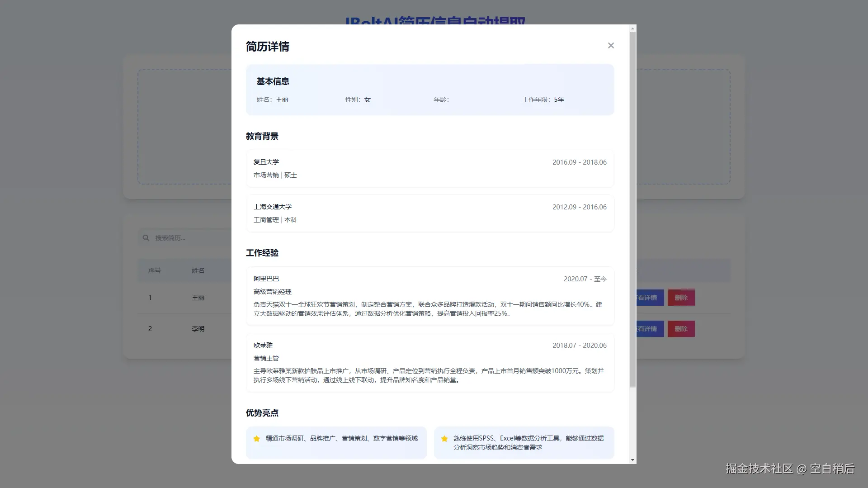The height and width of the screenshot is (488, 868).
Task: Click the 姓名 column header in background table
Action: (x=198, y=270)
